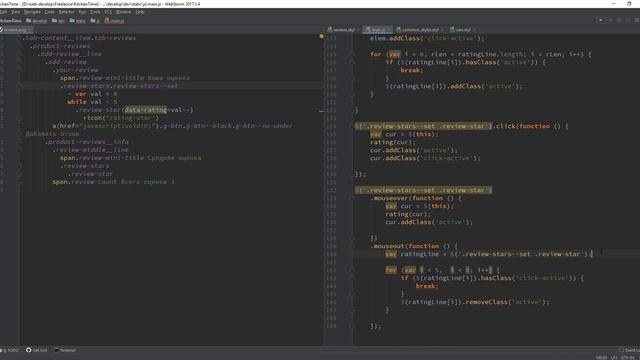Open the View menu
Image resolution: width=640 pixels, height=360 pixels.
pyautogui.click(x=16, y=12)
